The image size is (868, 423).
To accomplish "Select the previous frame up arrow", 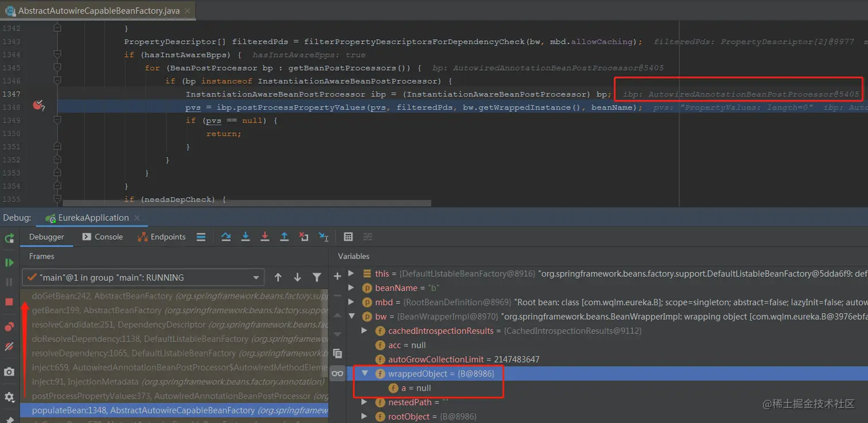I will 278,278.
